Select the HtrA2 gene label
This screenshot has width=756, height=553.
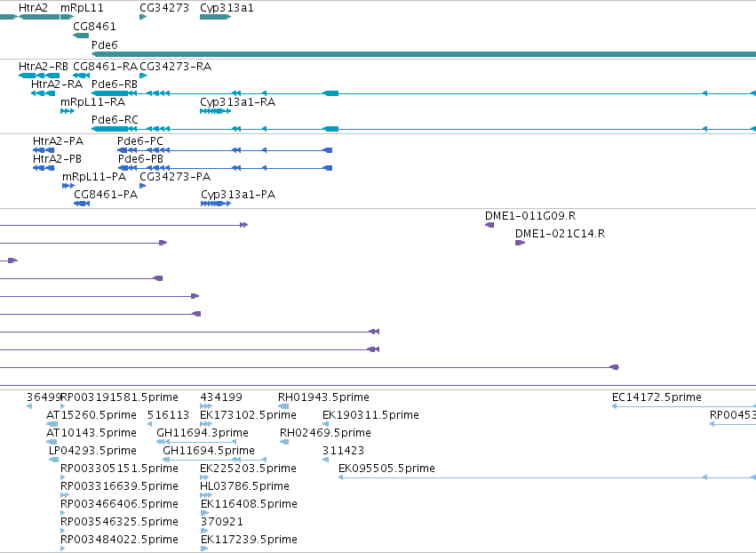[33, 8]
